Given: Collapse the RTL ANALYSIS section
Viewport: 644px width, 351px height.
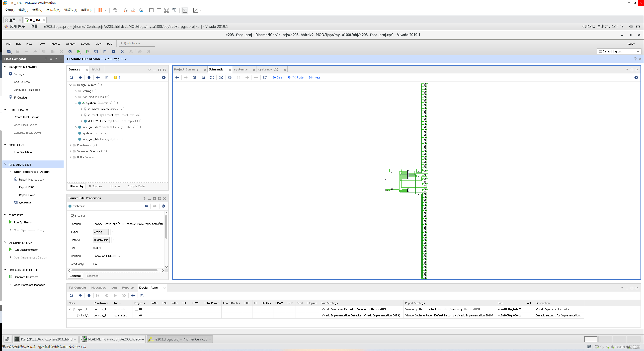Looking at the screenshot, I should click(5, 164).
